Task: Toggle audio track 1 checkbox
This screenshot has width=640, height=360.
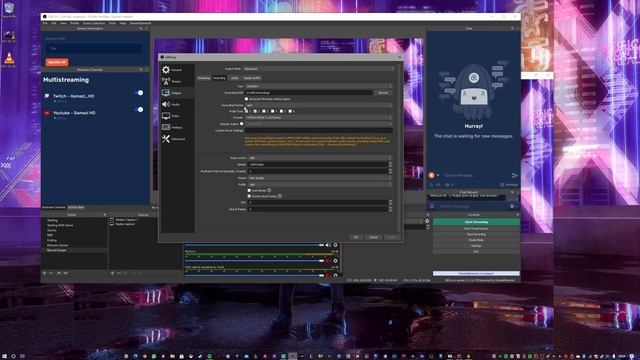Action: point(246,111)
